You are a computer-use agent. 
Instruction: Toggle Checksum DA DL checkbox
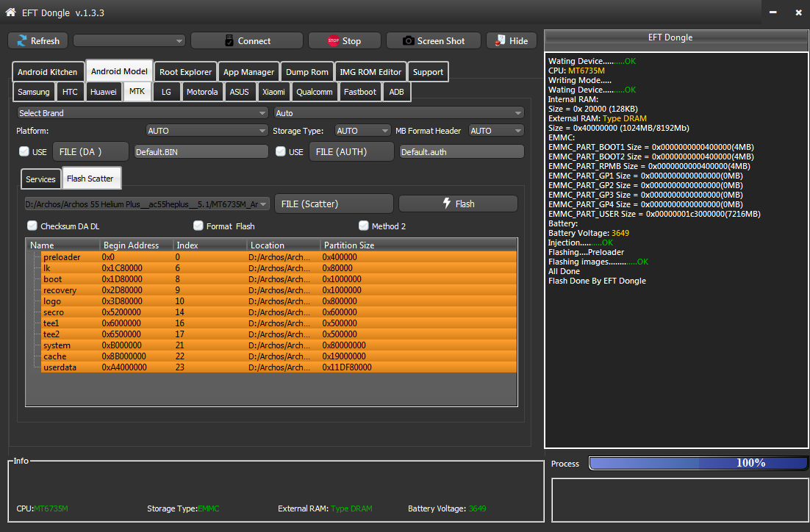(32, 226)
